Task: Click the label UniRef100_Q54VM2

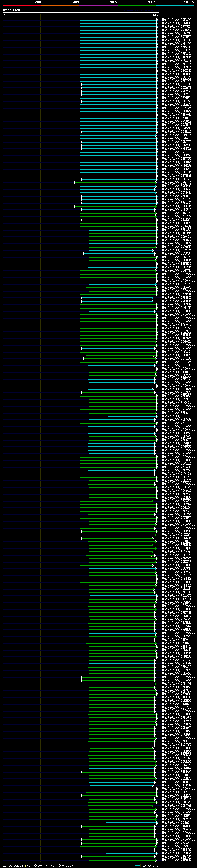Action: (177, 271)
